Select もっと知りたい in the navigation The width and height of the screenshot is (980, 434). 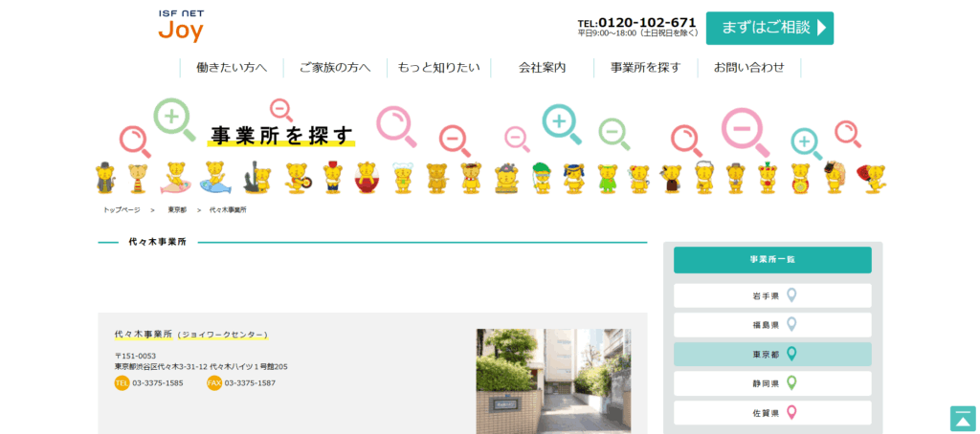(x=438, y=68)
